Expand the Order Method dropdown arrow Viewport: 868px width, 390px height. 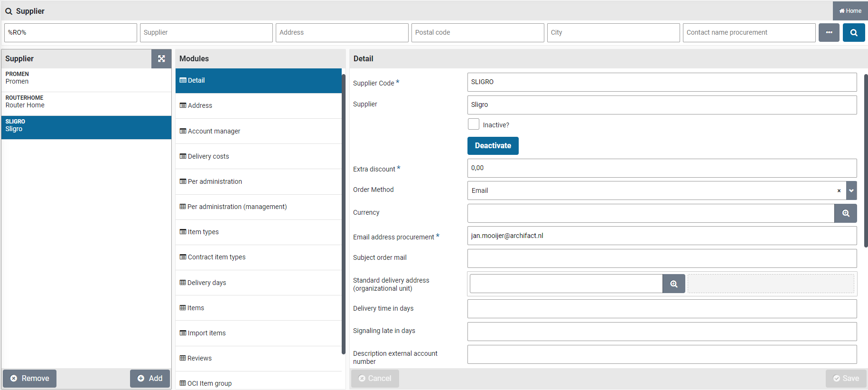pyautogui.click(x=851, y=190)
